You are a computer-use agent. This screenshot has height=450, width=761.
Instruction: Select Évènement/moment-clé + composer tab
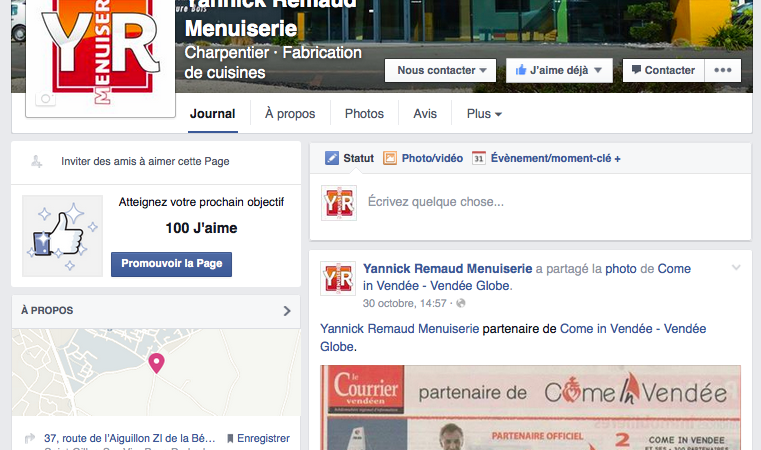[x=546, y=158]
